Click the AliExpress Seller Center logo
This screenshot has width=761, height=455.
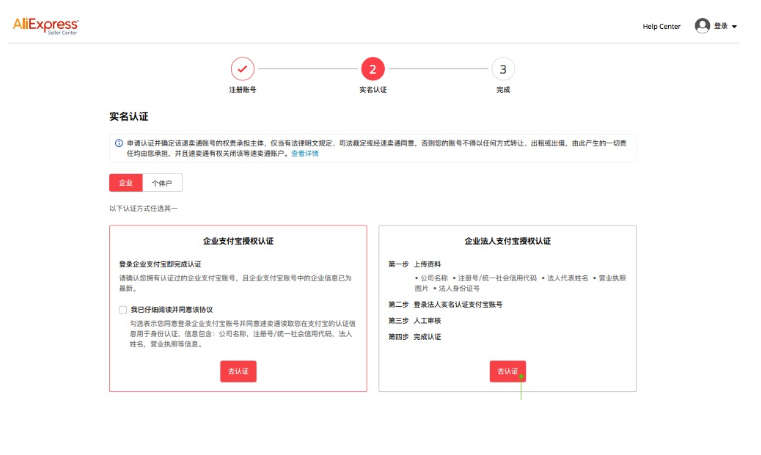[x=46, y=26]
